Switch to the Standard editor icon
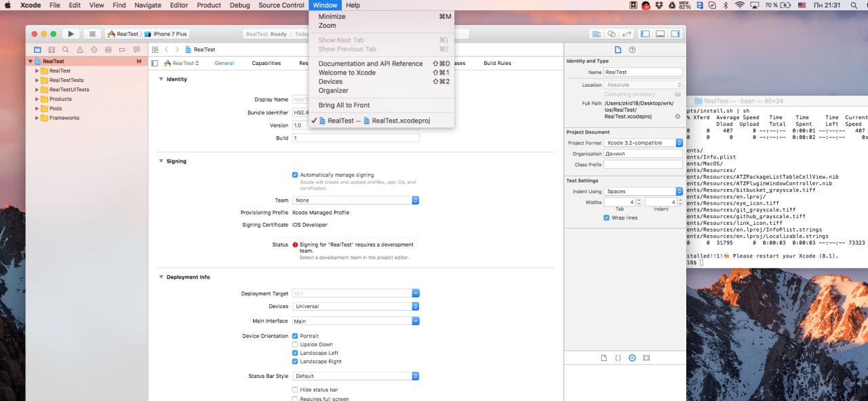The width and height of the screenshot is (868, 401). (598, 34)
